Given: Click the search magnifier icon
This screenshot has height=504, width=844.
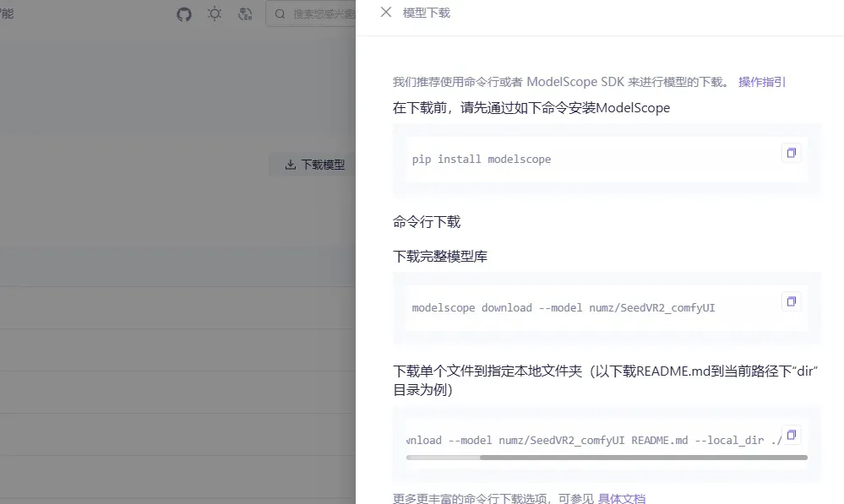Looking at the screenshot, I should point(280,14).
